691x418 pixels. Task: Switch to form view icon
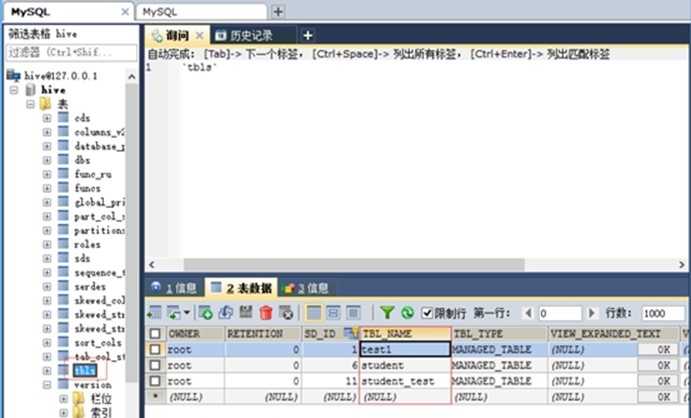[333, 313]
